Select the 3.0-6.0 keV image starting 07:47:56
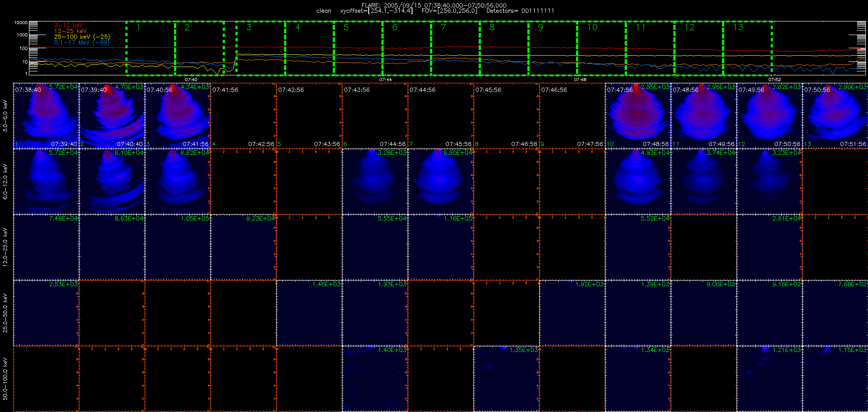 click(x=638, y=116)
